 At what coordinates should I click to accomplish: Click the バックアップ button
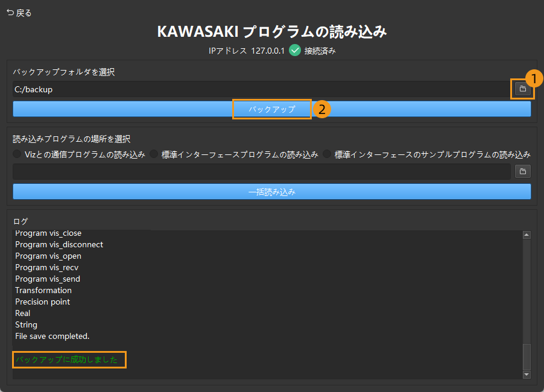[x=272, y=109]
